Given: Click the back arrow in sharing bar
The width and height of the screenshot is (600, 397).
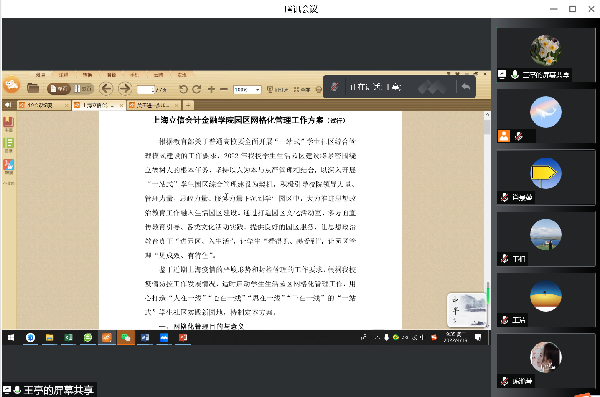Looking at the screenshot, I should click(x=466, y=87).
